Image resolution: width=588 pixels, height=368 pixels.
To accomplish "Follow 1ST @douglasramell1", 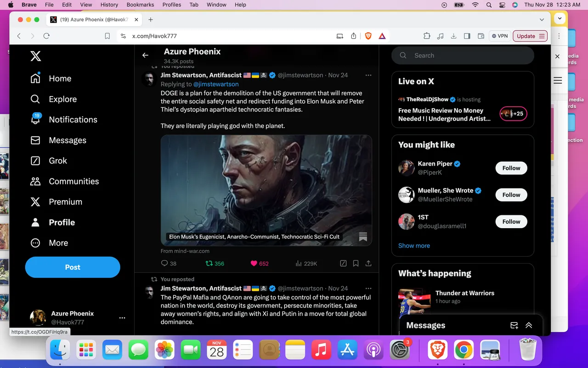I will (511, 222).
